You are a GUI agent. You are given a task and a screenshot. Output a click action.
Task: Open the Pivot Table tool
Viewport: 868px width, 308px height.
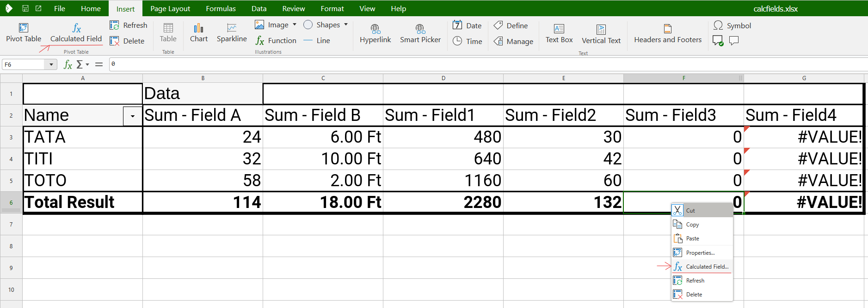coord(24,33)
